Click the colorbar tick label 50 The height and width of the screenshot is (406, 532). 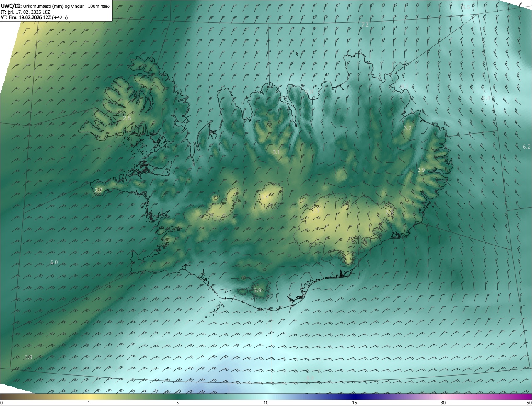[x=529, y=403]
